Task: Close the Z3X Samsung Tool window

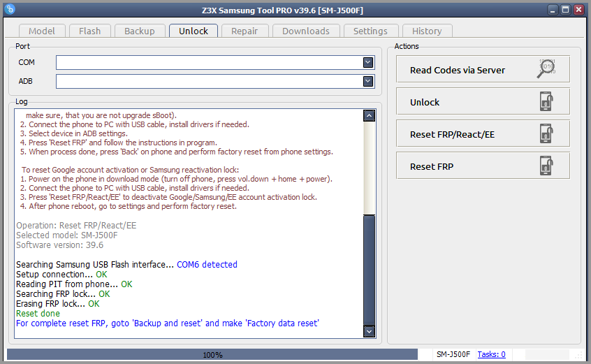Action: [578, 10]
